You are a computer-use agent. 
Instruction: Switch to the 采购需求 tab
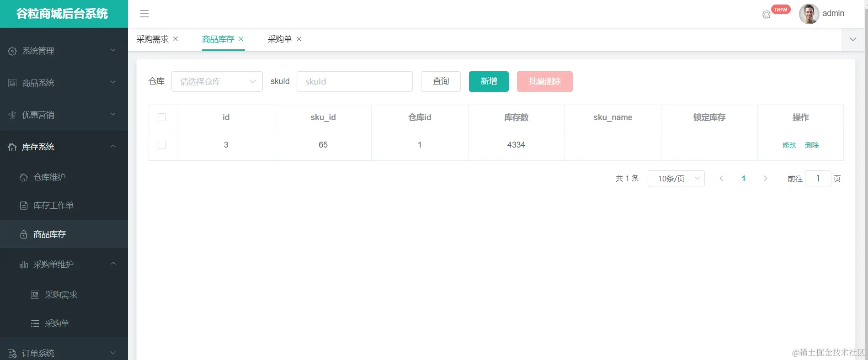coord(152,39)
